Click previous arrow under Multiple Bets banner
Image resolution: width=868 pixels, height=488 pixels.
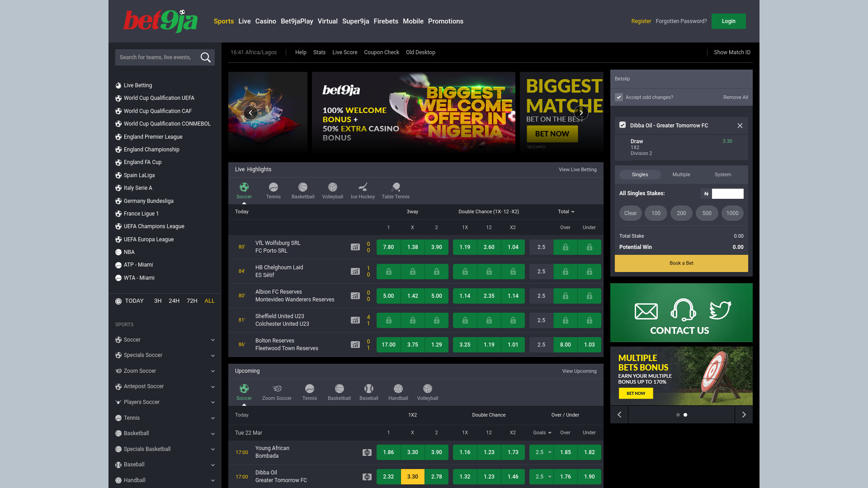pos(619,415)
